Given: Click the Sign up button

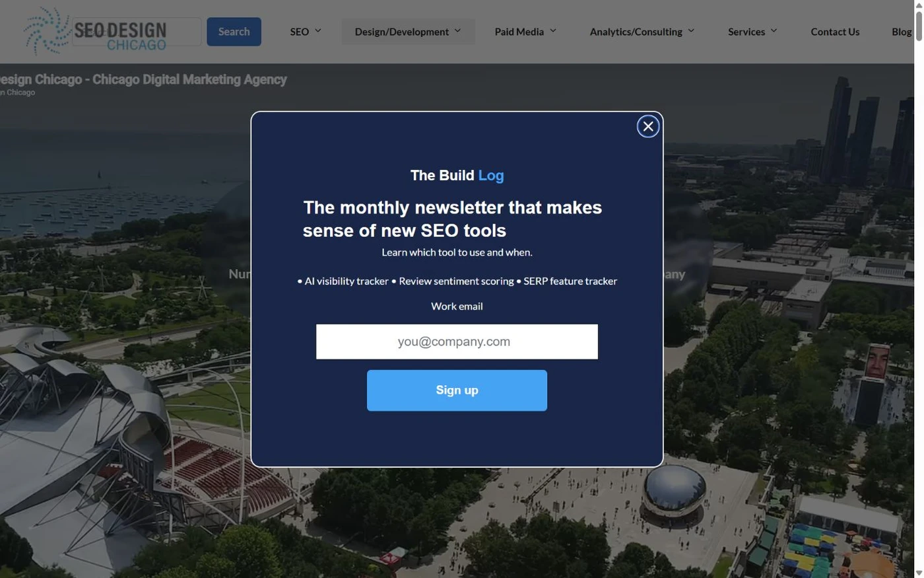Looking at the screenshot, I should click(457, 390).
